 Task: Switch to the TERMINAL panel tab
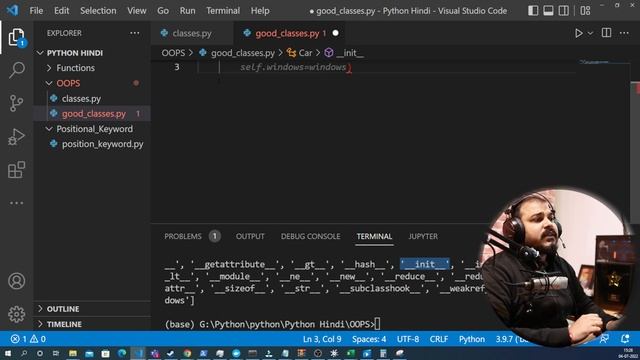pos(374,236)
